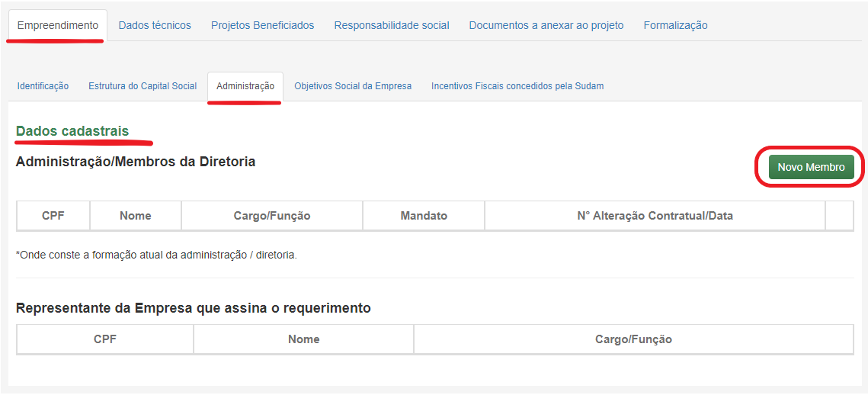This screenshot has height=395, width=868.
Task: Open Estrutura do Capital Social sub-tab
Action: [x=143, y=86]
